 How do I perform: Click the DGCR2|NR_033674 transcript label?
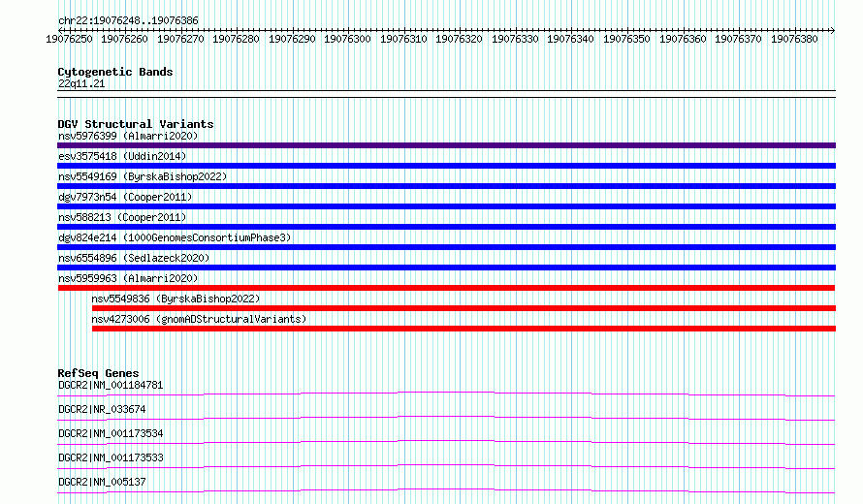point(102,409)
